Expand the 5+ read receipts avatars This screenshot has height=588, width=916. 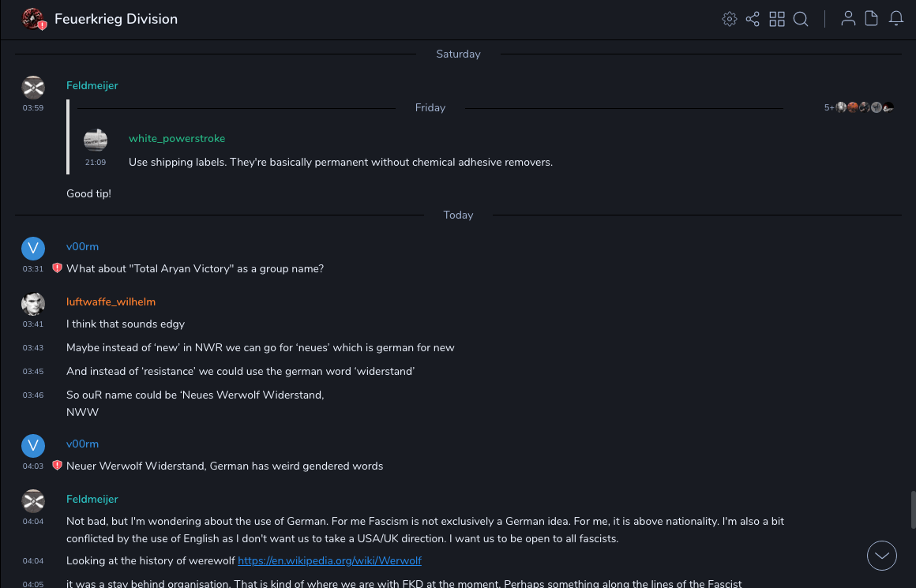pyautogui.click(x=859, y=107)
